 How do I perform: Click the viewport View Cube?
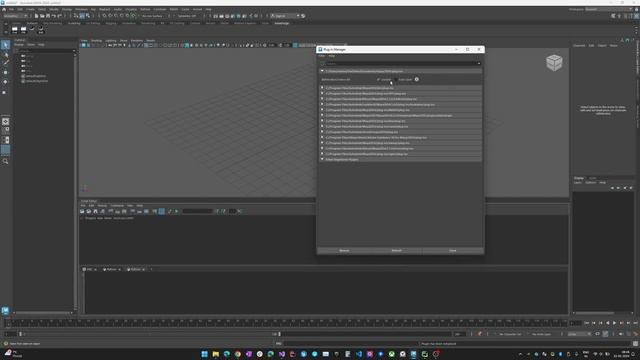[554, 62]
